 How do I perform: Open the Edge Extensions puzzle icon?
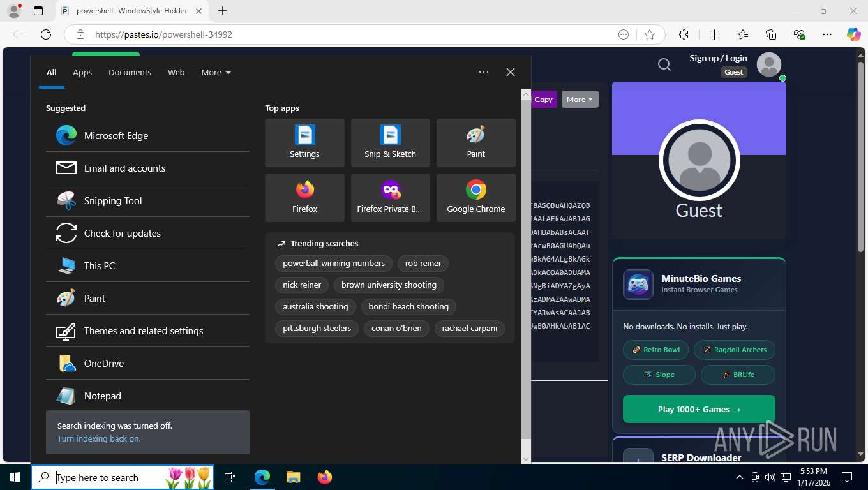[684, 34]
